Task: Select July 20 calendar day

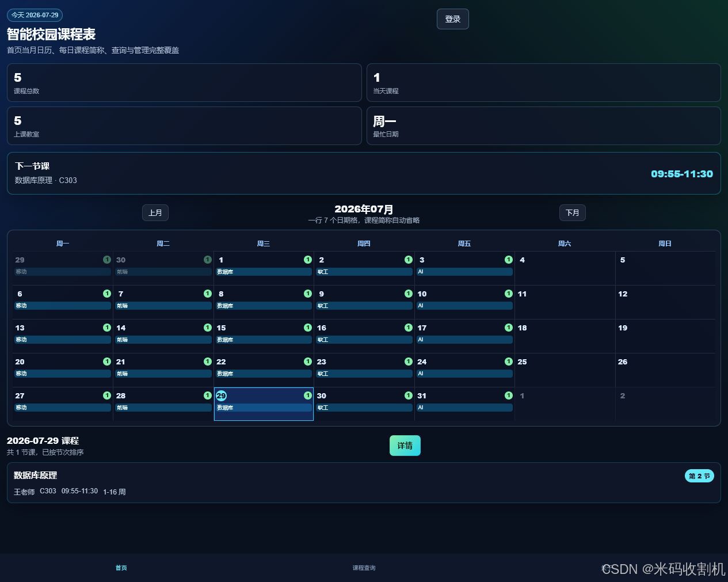Action: pos(63,370)
